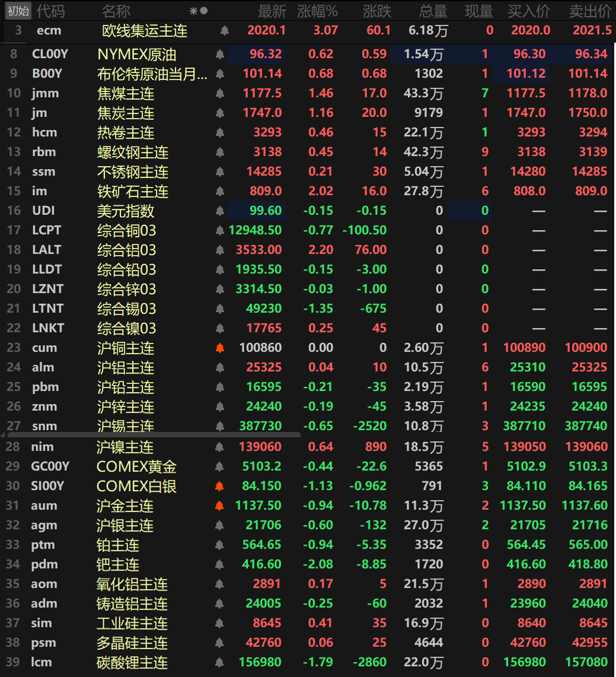Image resolution: width=616 pixels, height=677 pixels.
Task: Click ask price 1750.0 for 焦炭主连
Action: 588,113
